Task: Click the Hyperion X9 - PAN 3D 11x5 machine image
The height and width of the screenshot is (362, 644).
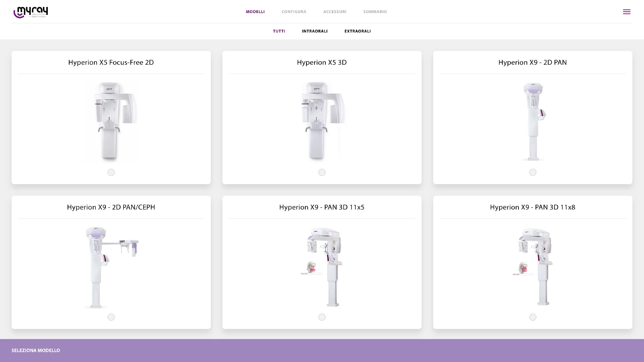Action: (322, 267)
